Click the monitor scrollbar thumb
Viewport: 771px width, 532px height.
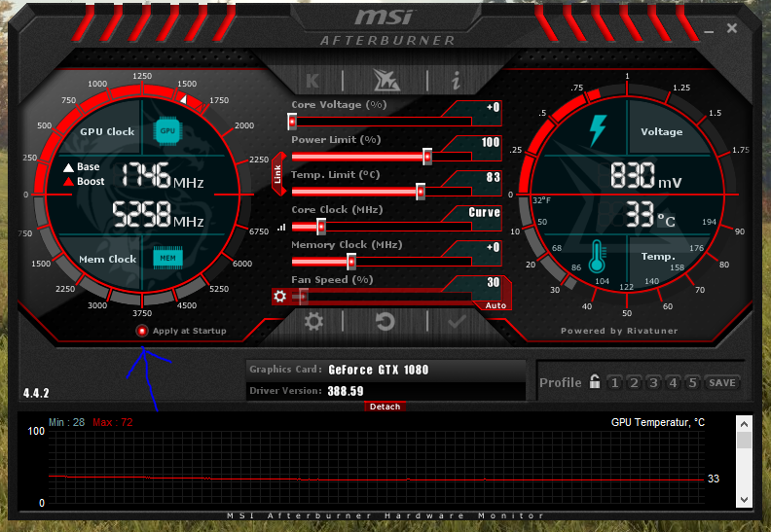(x=744, y=440)
